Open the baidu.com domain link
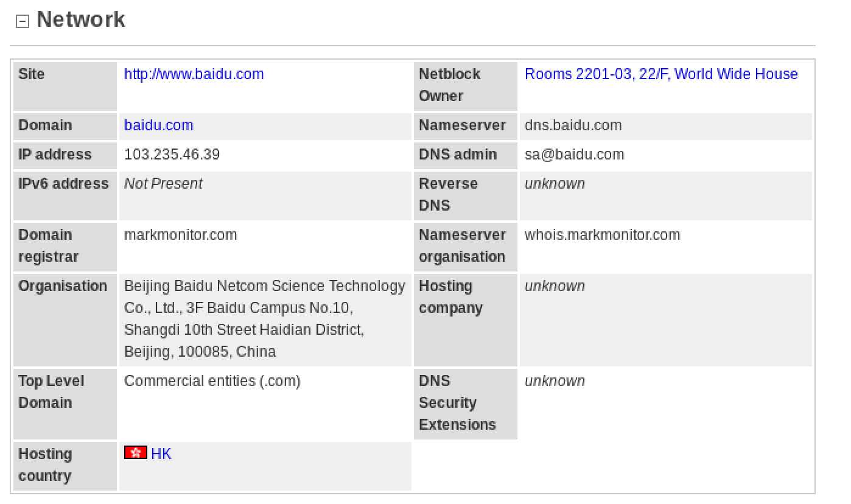851x504 pixels. (x=159, y=125)
